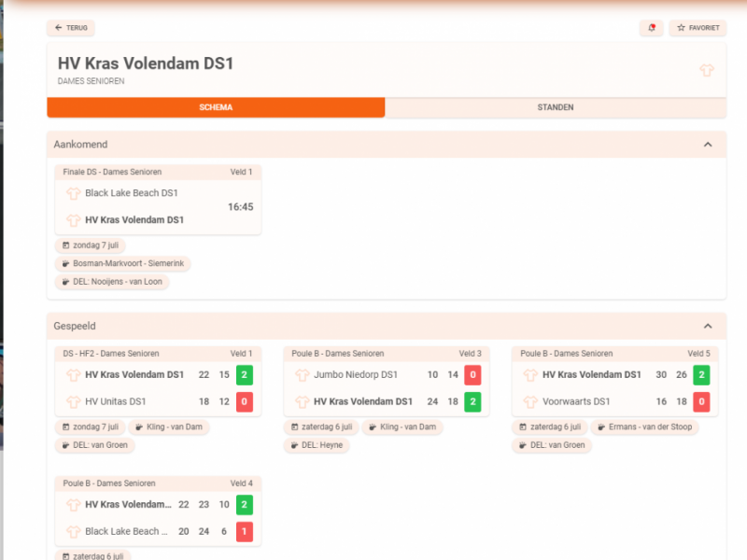Click the HV Kras Volendam DS1 shirt icon in the Veld 5 match
The height and width of the screenshot is (560, 747).
[530, 375]
